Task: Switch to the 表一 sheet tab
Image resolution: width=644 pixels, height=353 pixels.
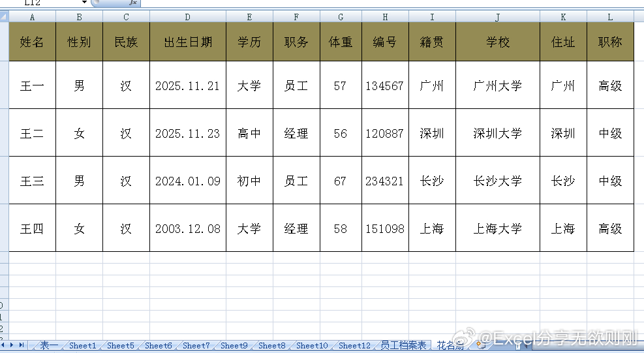Action: point(48,346)
